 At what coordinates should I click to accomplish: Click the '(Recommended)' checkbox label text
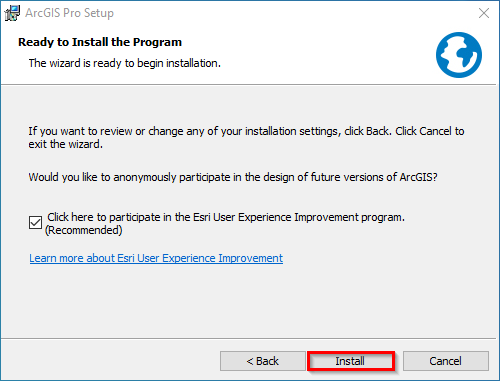tap(83, 230)
